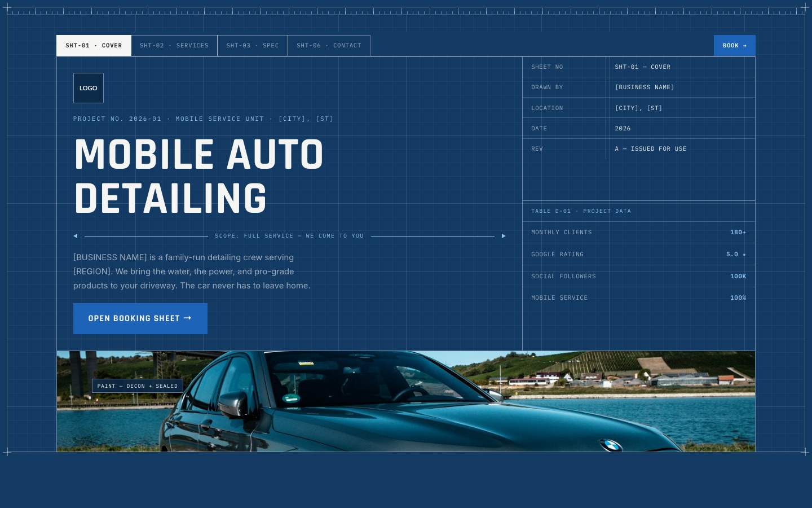This screenshot has width=812, height=508.
Task: Click the right arrowhead of scope line
Action: 504,236
